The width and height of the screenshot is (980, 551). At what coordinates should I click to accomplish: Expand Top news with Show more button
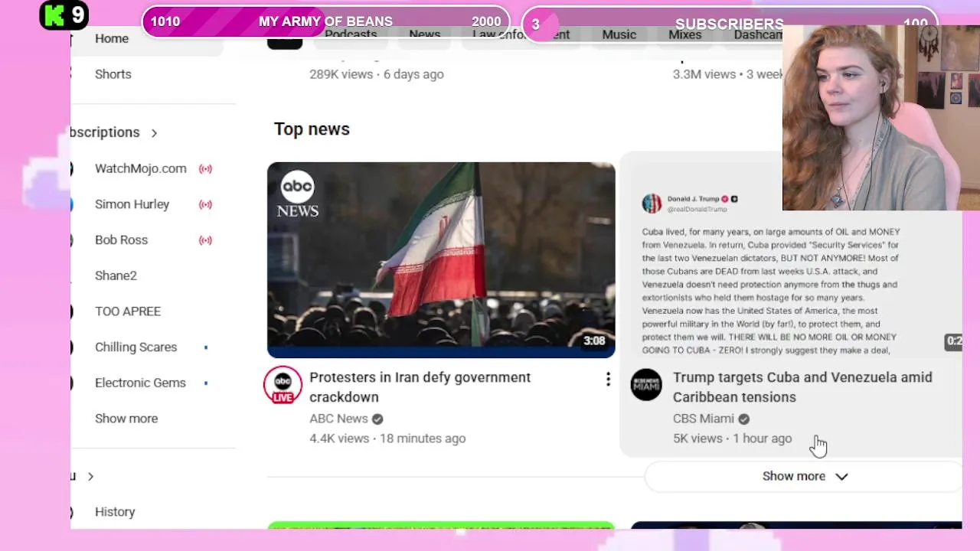[x=804, y=476]
